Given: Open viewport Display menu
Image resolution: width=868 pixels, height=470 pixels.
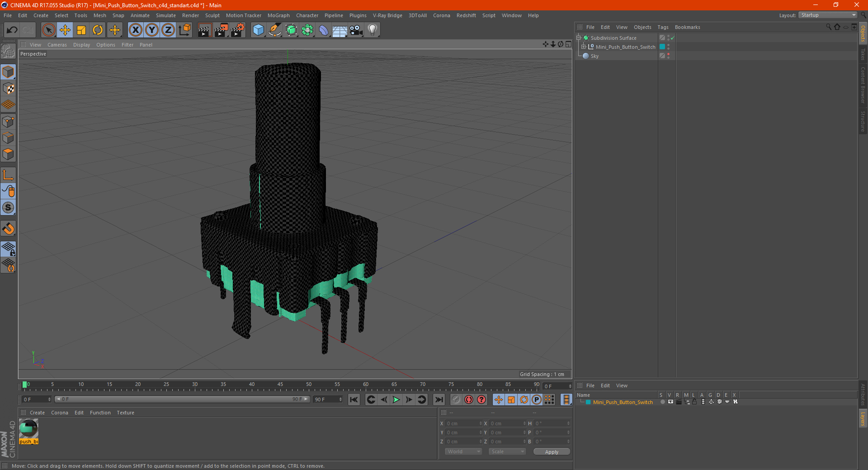Looking at the screenshot, I should (81, 45).
